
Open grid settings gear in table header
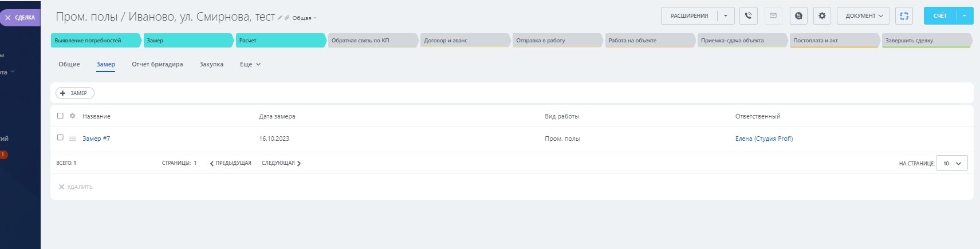pyautogui.click(x=73, y=116)
